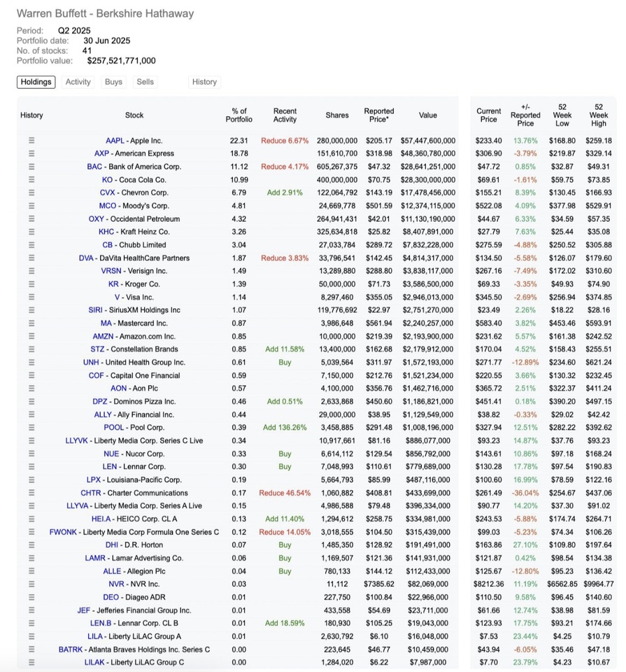Screen dimensions: 626x672
Task: Select the Holdings tab
Action: click(36, 82)
